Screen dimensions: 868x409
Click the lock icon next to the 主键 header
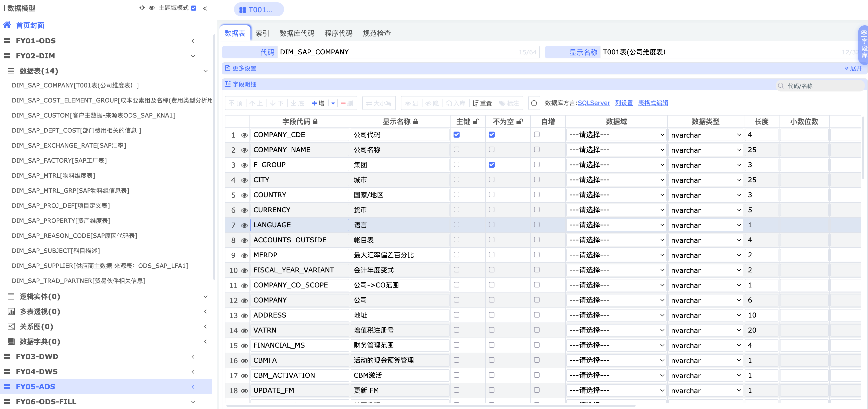[x=476, y=122]
